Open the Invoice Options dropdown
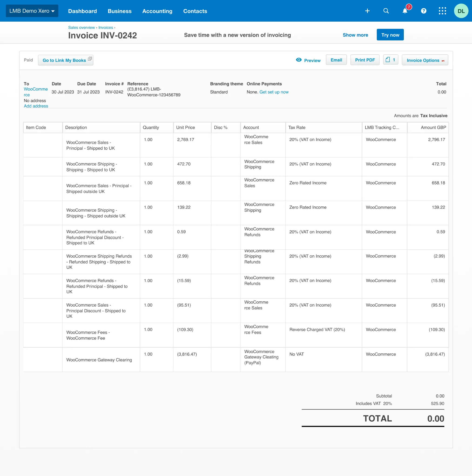This screenshot has height=476, width=472. [x=425, y=60]
